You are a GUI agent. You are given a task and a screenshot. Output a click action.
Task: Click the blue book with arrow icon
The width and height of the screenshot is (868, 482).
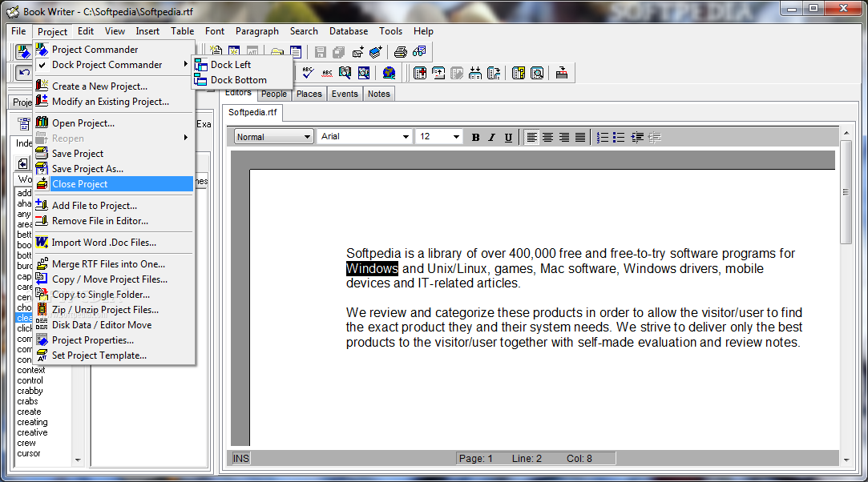point(376,52)
